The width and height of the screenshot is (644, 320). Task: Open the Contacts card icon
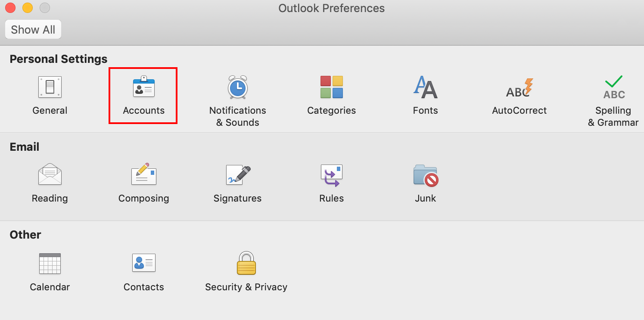click(143, 262)
